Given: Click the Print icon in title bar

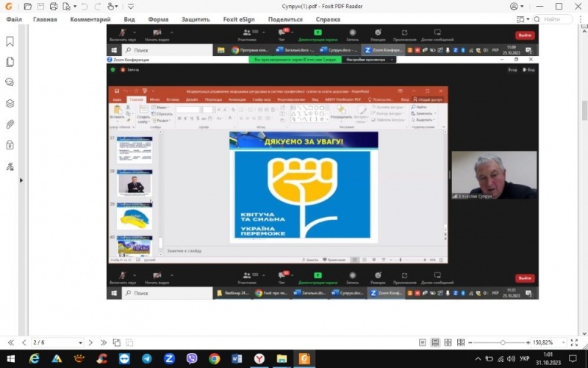Looking at the screenshot, I should point(54,6).
